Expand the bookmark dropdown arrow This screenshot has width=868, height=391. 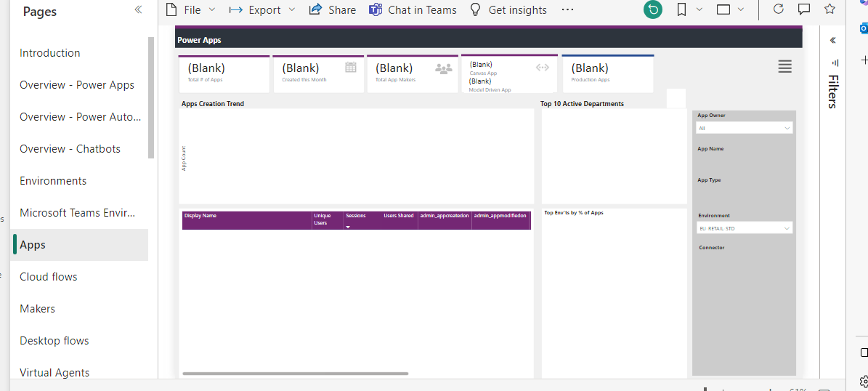tap(699, 9)
